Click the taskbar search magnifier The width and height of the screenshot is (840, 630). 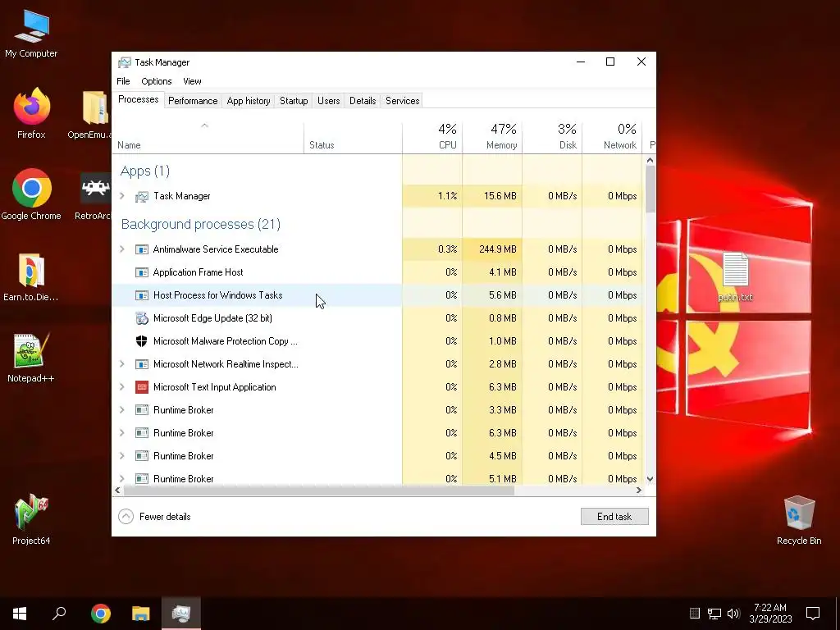[59, 614]
